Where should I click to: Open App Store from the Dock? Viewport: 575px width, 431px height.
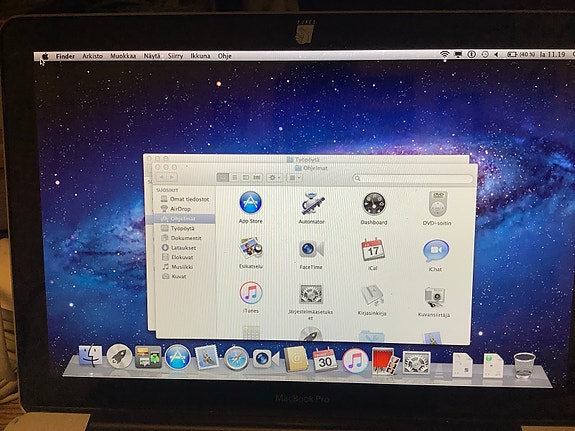point(177,357)
